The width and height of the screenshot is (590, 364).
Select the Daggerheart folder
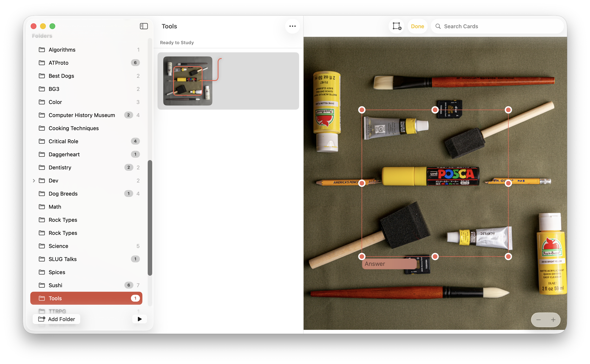click(86, 154)
